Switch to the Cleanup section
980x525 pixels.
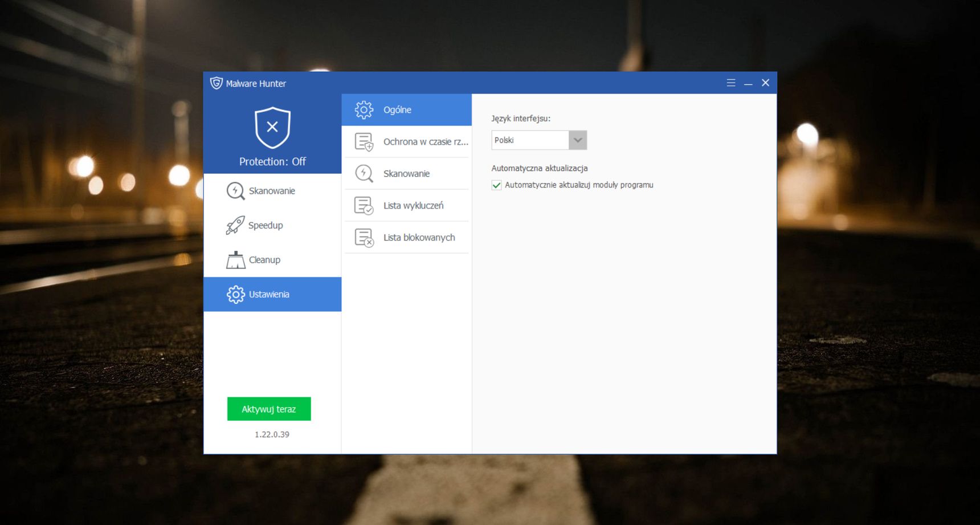click(x=272, y=260)
